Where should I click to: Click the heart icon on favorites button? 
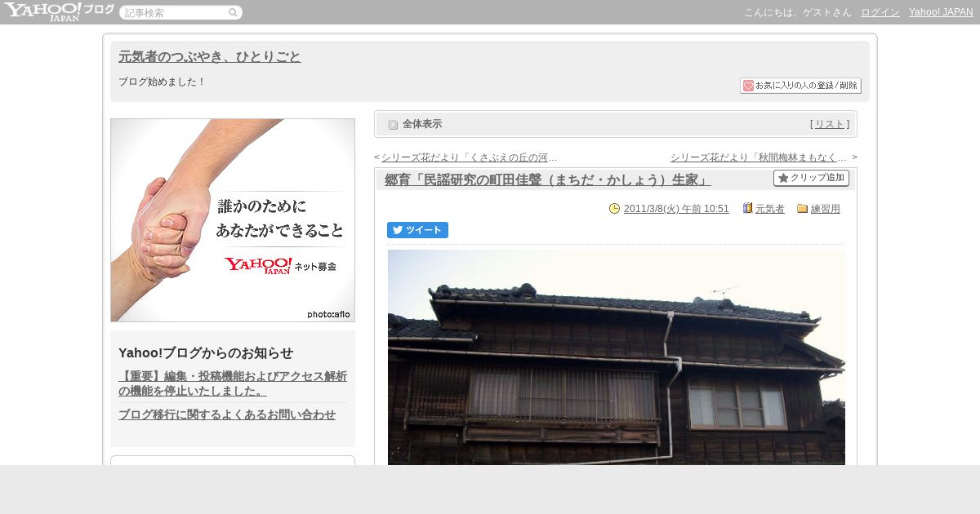point(748,86)
